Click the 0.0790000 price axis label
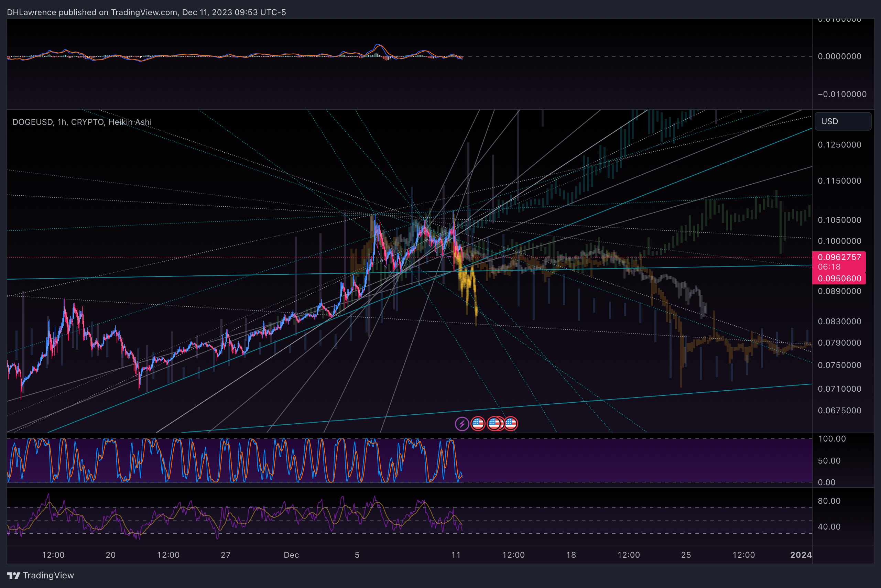The width and height of the screenshot is (881, 588). (x=839, y=343)
